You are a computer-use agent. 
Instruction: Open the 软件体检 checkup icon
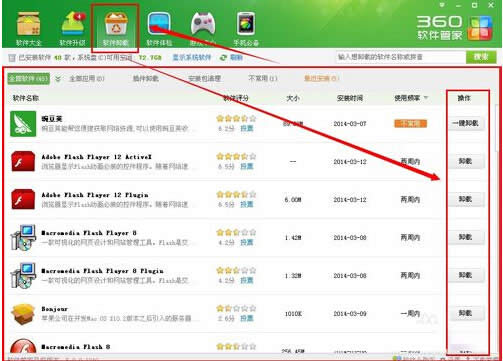point(159,24)
